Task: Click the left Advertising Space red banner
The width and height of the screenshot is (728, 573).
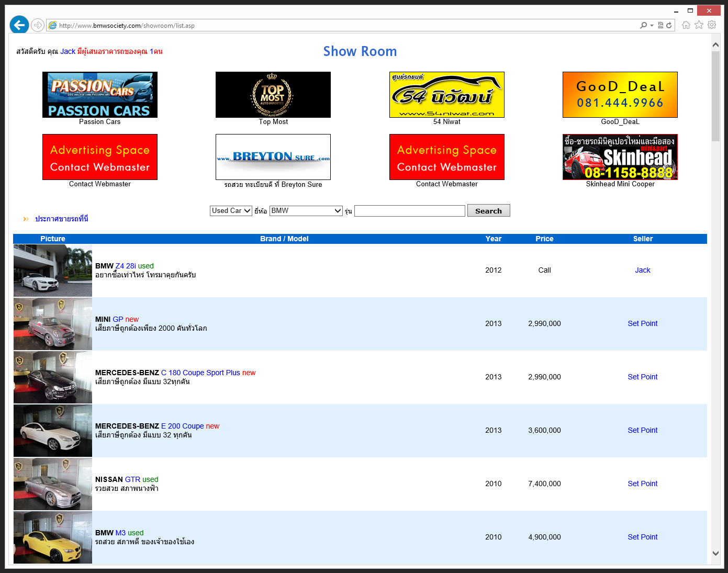Action: point(100,157)
